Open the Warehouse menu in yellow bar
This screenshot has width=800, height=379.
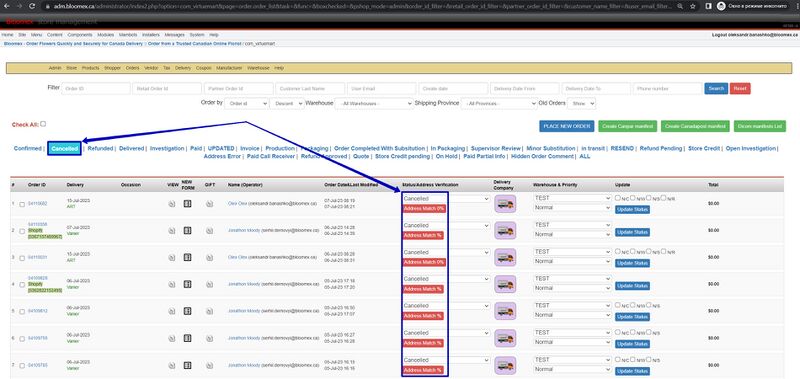[258, 68]
